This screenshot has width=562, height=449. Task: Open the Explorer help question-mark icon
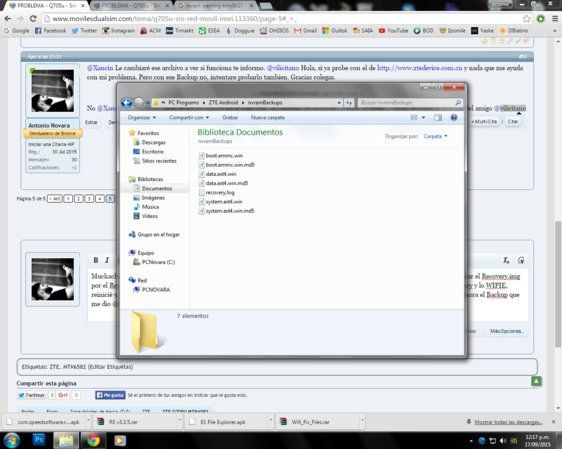pyautogui.click(x=453, y=118)
